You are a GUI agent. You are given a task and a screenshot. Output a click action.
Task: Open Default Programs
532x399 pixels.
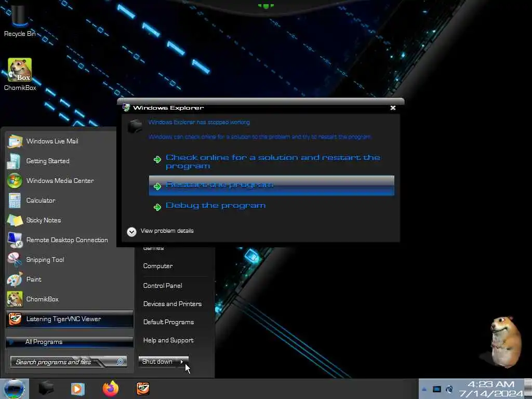click(168, 322)
